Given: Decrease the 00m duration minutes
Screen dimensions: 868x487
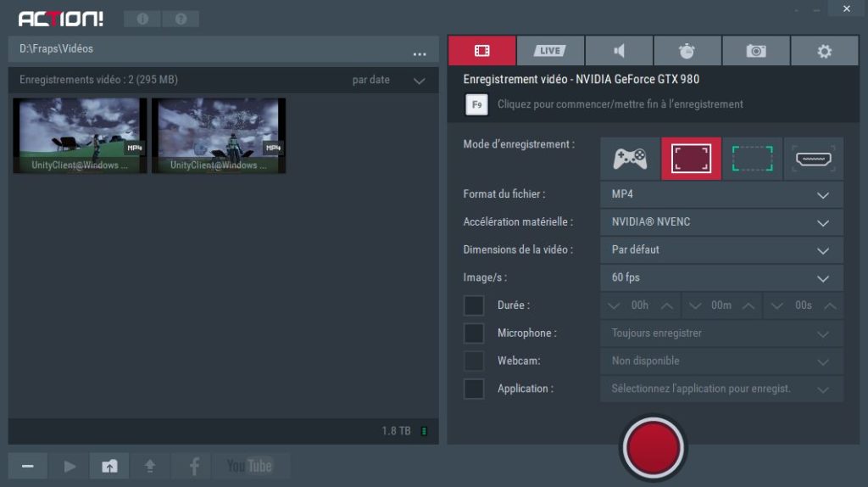Looking at the screenshot, I should click(x=695, y=305).
